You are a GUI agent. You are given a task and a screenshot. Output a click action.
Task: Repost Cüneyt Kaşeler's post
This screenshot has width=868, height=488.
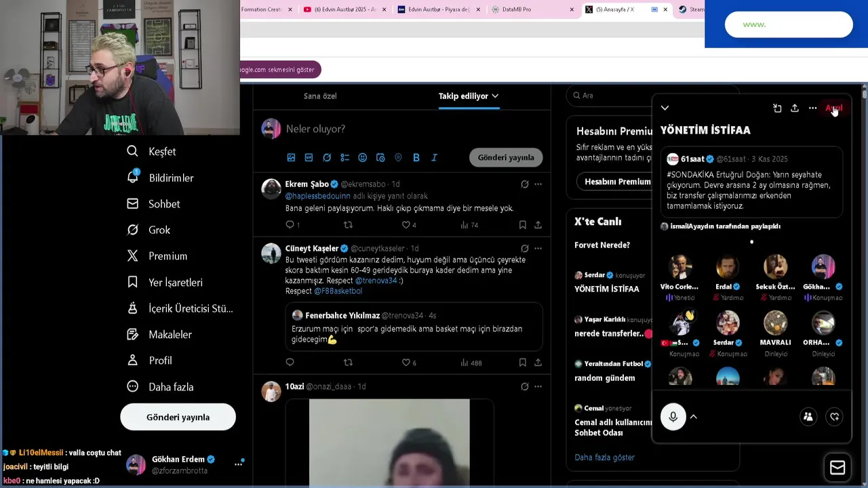348,363
